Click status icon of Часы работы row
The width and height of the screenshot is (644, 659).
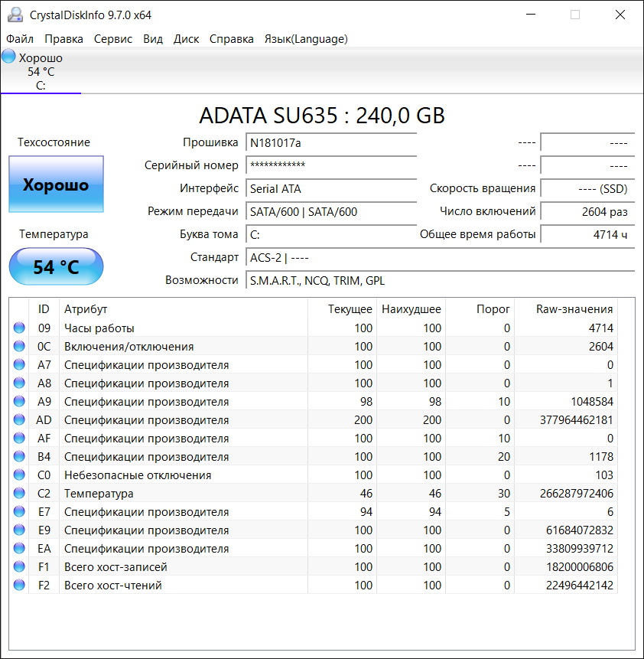click(19, 328)
